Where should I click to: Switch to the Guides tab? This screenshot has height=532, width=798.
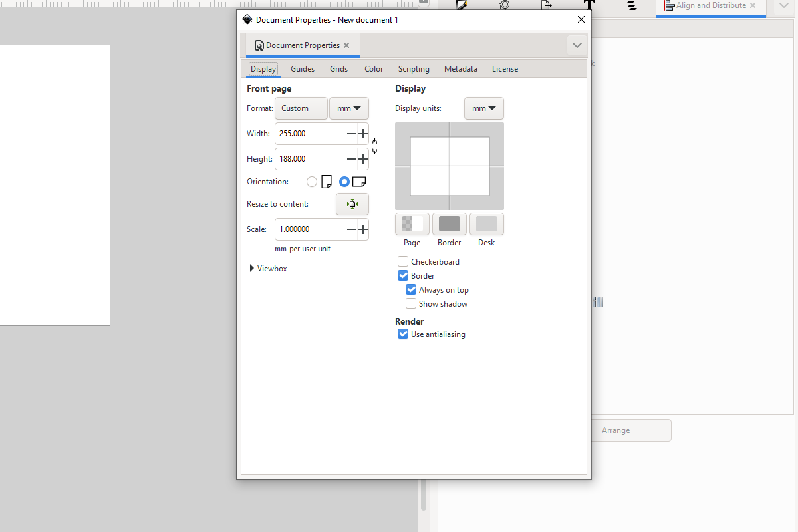[x=303, y=68]
